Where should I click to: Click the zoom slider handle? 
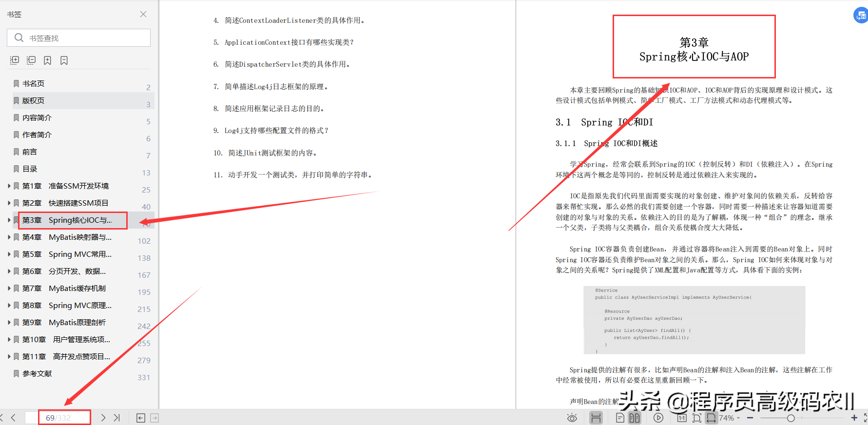point(791,418)
